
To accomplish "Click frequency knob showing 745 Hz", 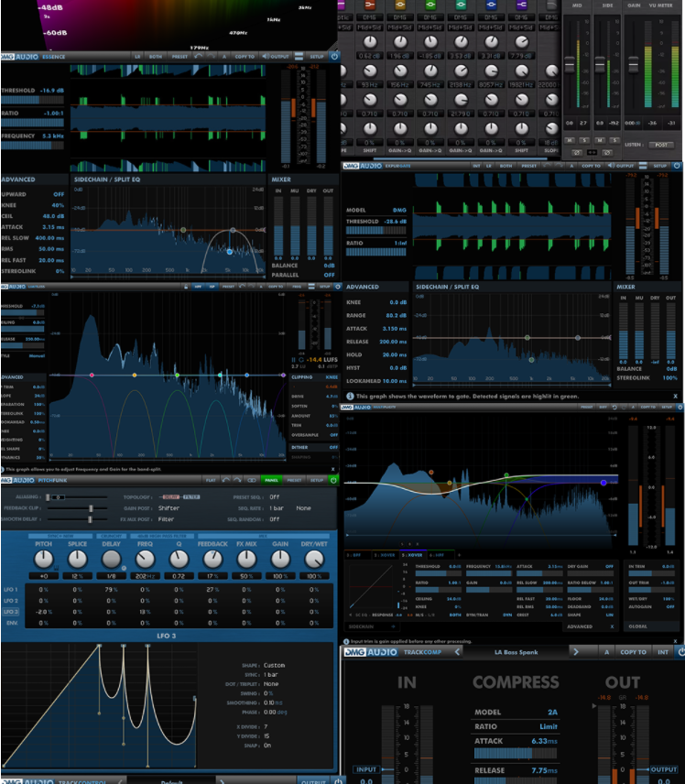I will point(430,71).
